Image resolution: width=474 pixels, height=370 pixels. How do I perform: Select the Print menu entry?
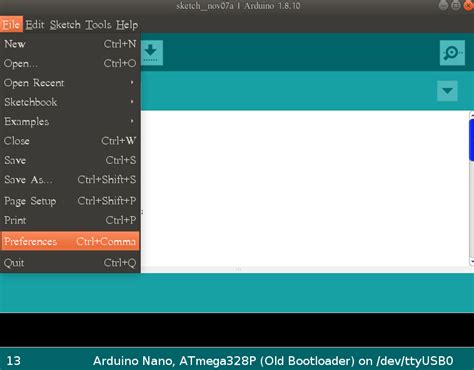tap(70, 220)
